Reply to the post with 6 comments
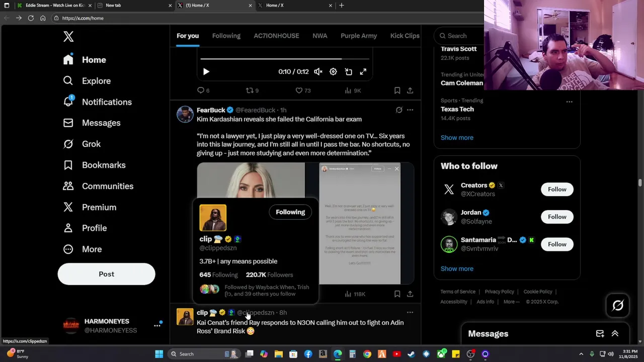Viewport: 644px width, 362px height. 203,90
